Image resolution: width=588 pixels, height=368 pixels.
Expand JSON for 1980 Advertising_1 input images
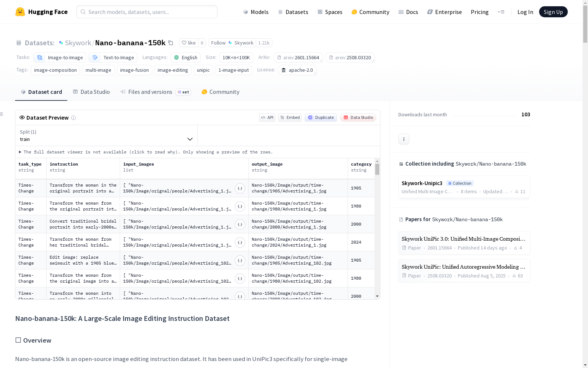click(x=240, y=206)
